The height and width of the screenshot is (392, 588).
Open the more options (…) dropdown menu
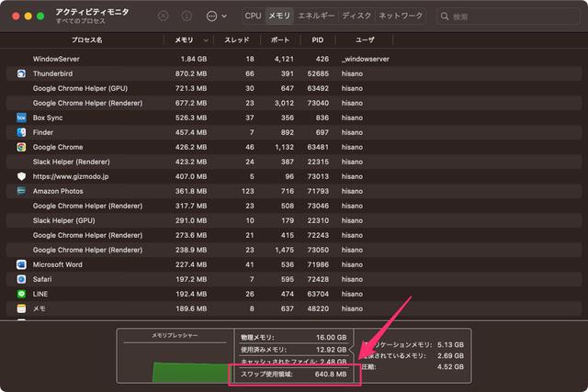[217, 17]
